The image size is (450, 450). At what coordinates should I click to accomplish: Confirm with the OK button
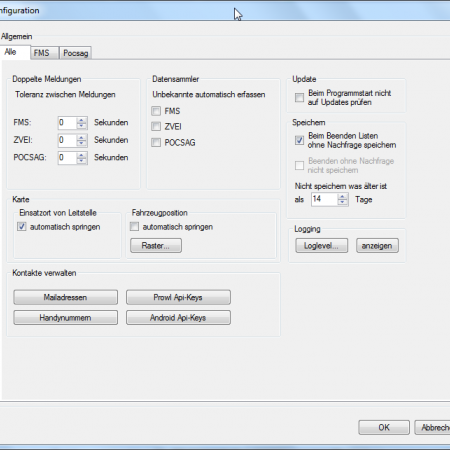tap(384, 427)
